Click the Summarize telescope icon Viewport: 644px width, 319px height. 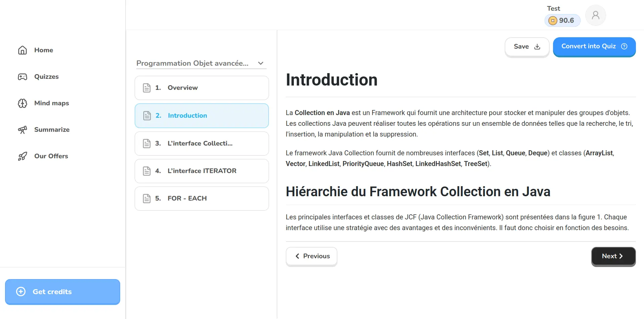(x=22, y=130)
